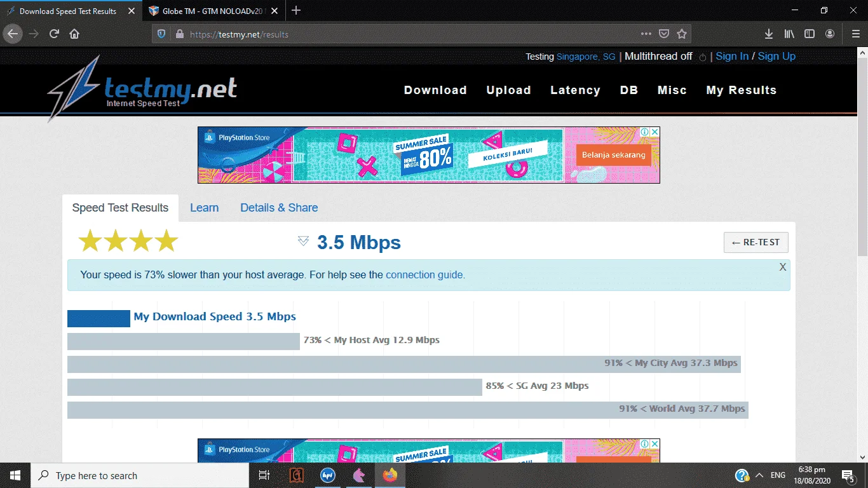Open the Upload menu in site navigation
Image resolution: width=868 pixels, height=488 pixels.
pos(508,90)
